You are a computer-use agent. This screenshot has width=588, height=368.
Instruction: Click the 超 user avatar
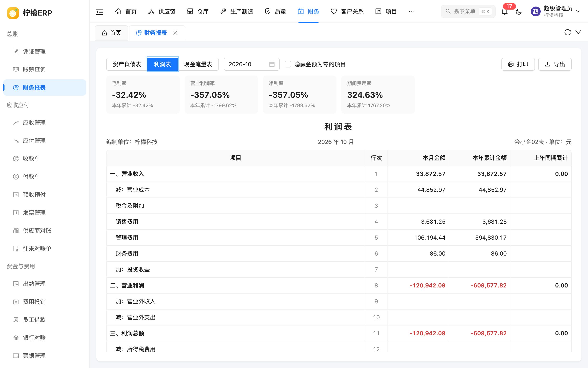(x=536, y=11)
